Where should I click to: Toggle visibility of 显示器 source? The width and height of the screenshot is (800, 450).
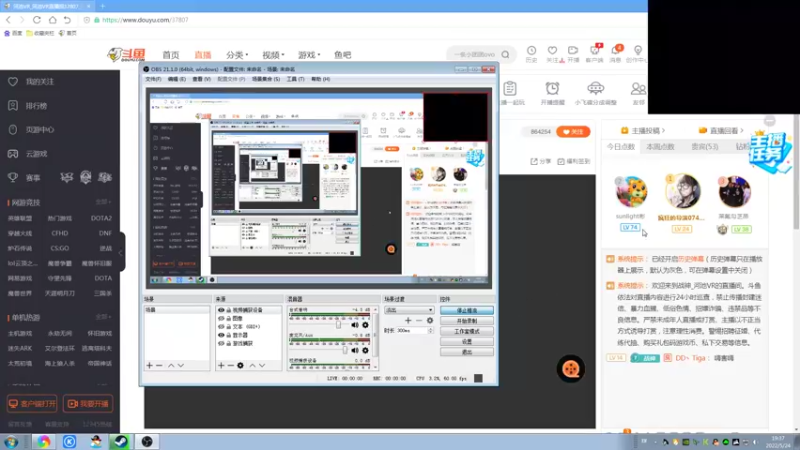point(221,335)
